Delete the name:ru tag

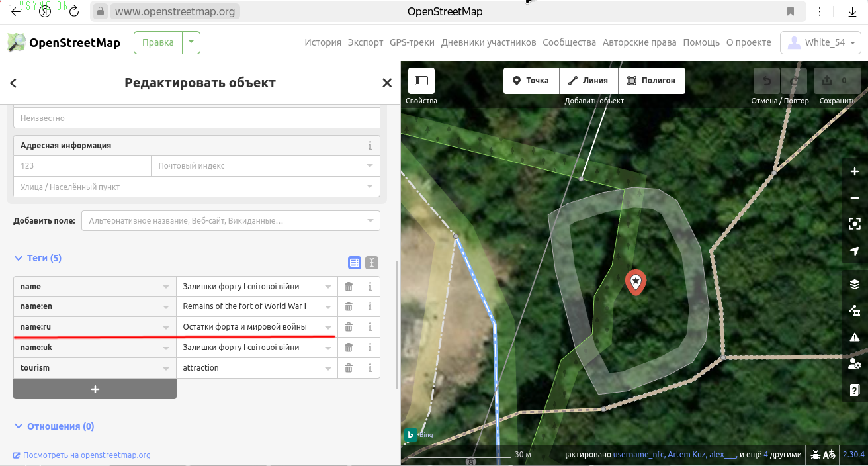(348, 327)
